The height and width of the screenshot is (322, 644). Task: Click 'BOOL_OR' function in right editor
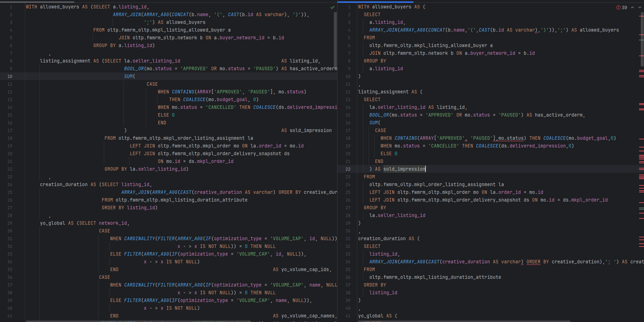[x=379, y=115]
